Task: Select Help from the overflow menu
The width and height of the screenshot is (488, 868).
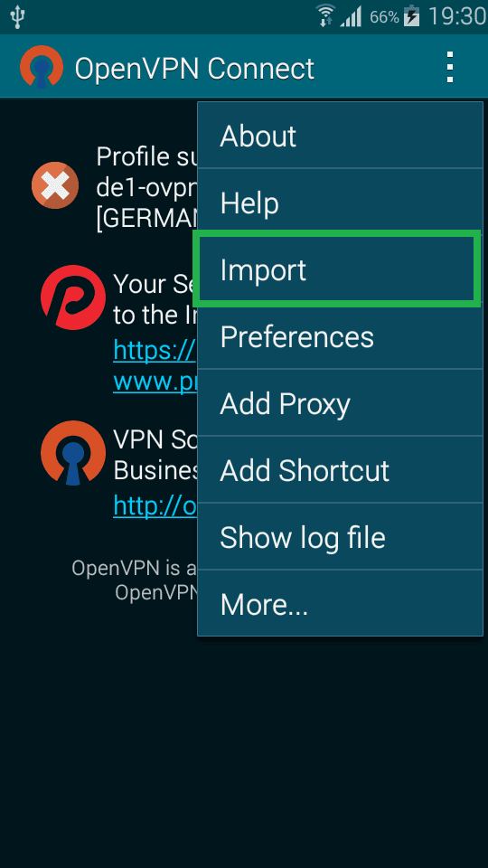Action: (341, 203)
